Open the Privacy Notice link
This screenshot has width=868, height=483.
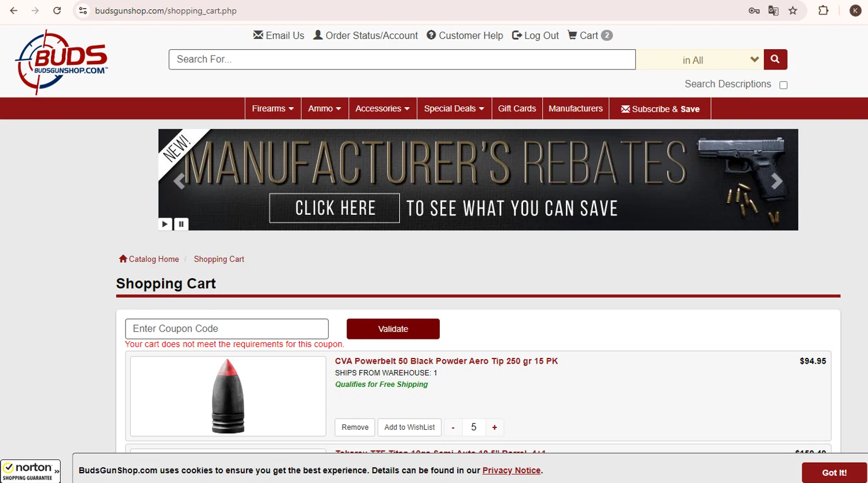pos(512,470)
